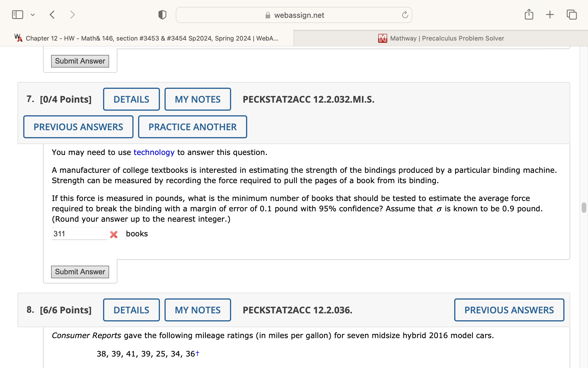Go back with the back arrow
Viewport: 588px width, 368px height.
52,15
